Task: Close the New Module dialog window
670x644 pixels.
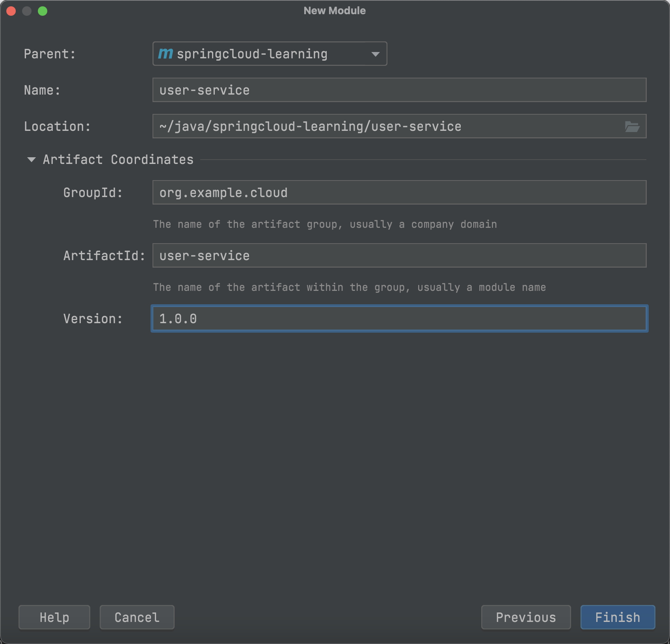Action: (x=11, y=11)
